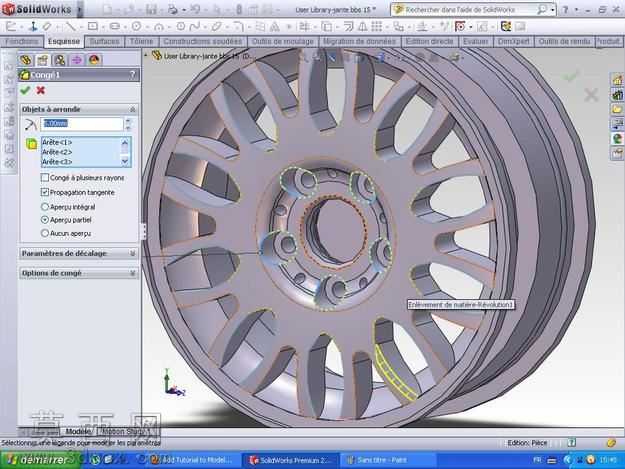This screenshot has width=625, height=469.
Task: Select the Rectangle sketch tool
Action: click(x=93, y=27)
